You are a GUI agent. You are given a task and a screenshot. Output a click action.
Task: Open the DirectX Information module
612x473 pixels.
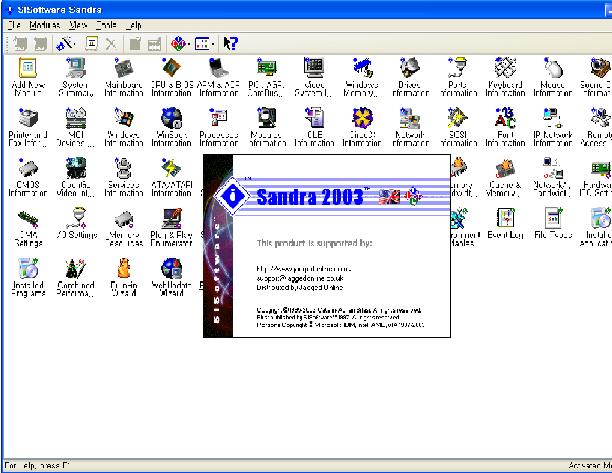coord(362,127)
